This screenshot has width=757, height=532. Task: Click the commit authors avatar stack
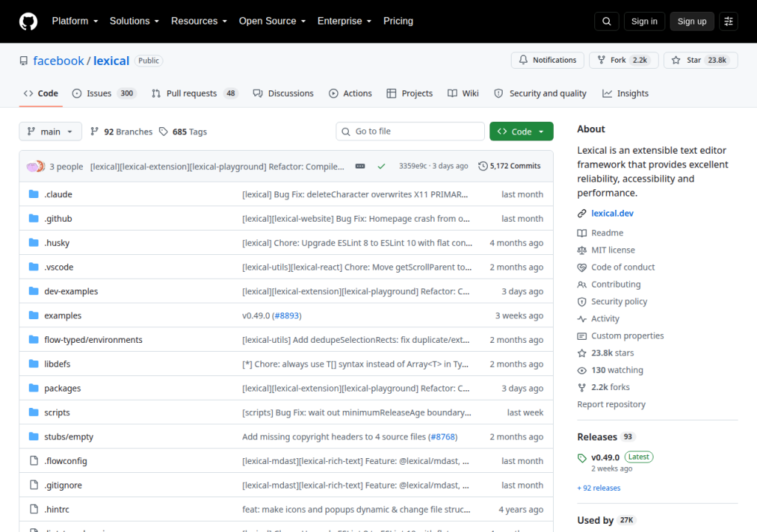[x=35, y=166]
